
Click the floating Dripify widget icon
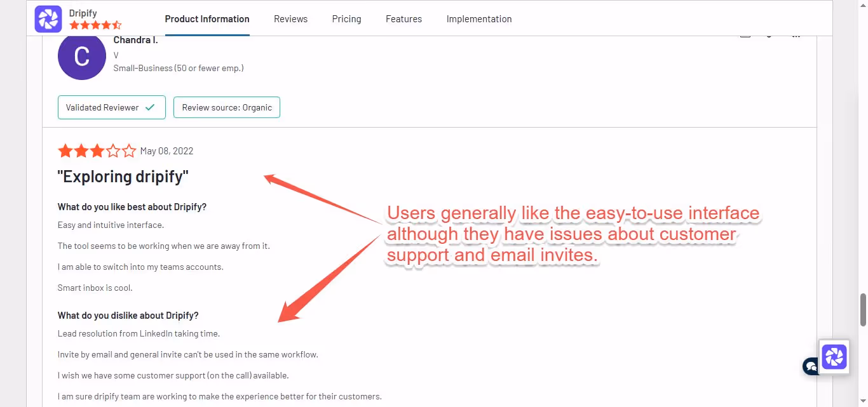(x=834, y=357)
